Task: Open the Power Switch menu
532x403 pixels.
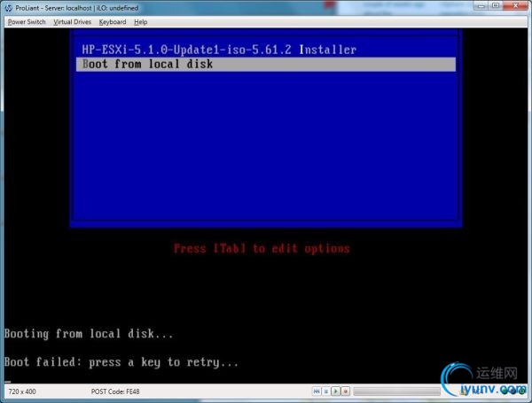Action: [x=27, y=22]
